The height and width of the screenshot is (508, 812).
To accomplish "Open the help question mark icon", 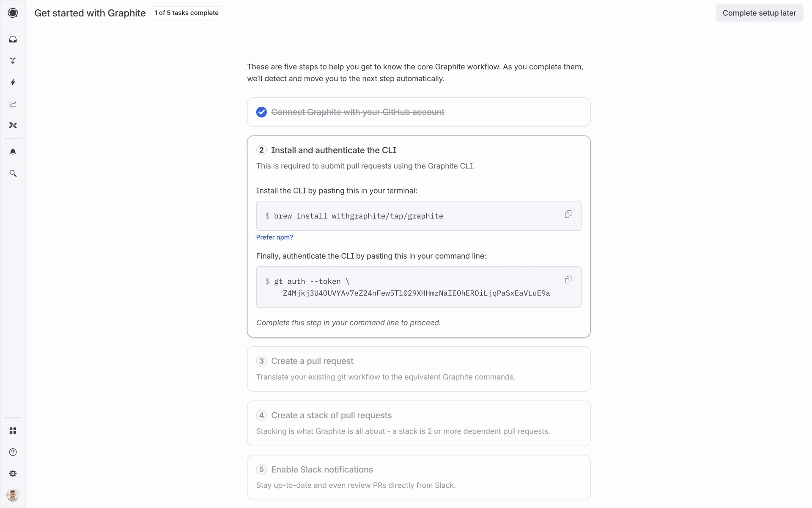I will tap(13, 452).
